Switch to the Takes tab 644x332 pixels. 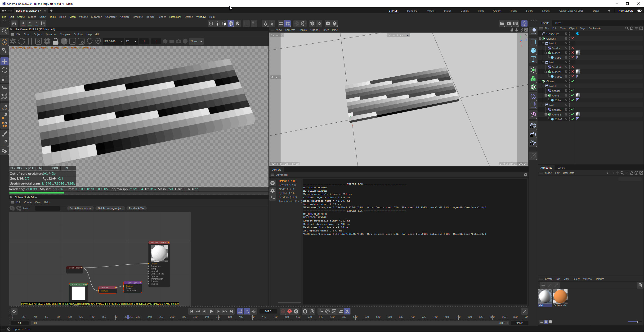pyautogui.click(x=558, y=23)
